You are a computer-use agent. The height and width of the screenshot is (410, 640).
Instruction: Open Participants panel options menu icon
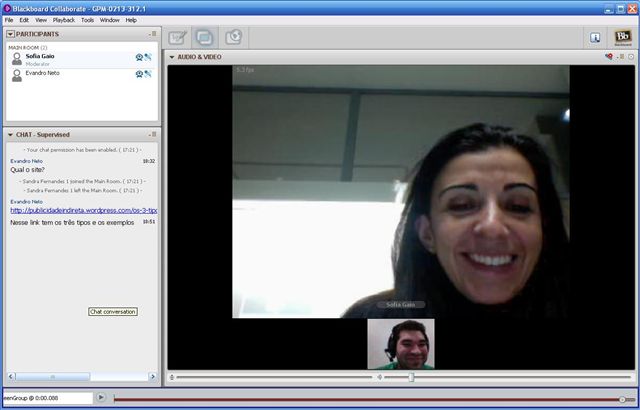153,34
